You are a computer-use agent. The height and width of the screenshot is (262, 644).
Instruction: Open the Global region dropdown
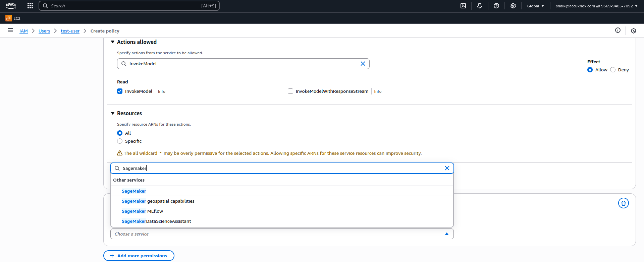tap(535, 6)
